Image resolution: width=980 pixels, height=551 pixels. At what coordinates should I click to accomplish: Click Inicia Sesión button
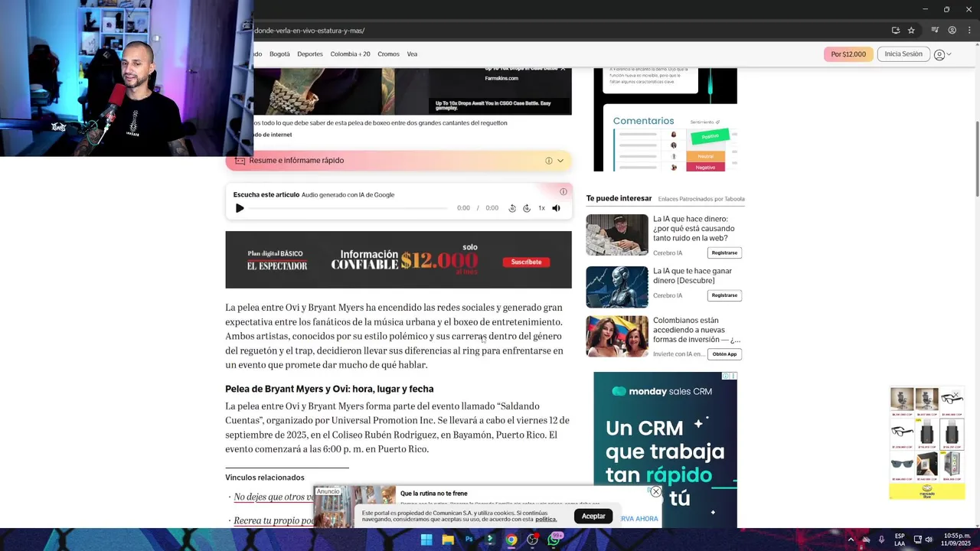tap(903, 54)
